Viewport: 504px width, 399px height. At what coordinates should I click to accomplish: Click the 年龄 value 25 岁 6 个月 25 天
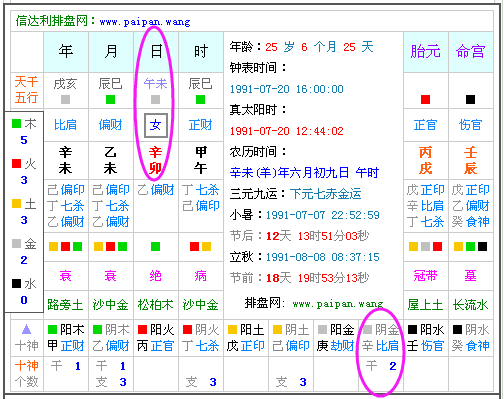tap(319, 47)
